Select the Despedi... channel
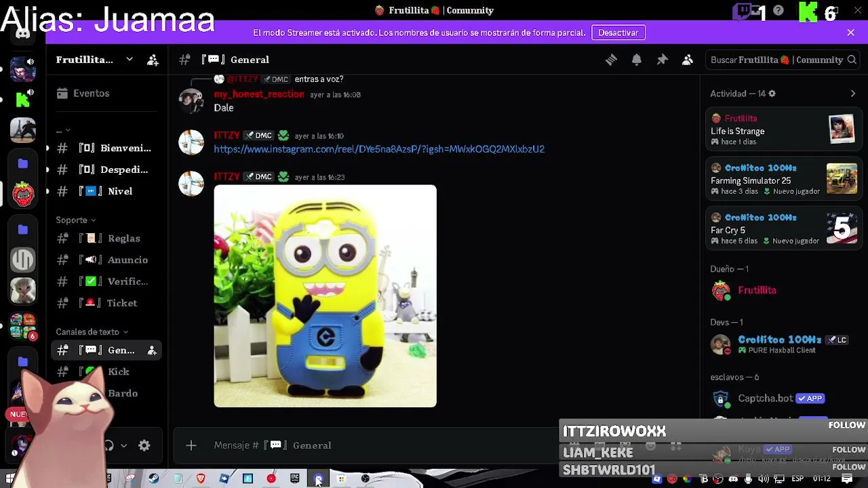This screenshot has height=488, width=868. (x=106, y=169)
